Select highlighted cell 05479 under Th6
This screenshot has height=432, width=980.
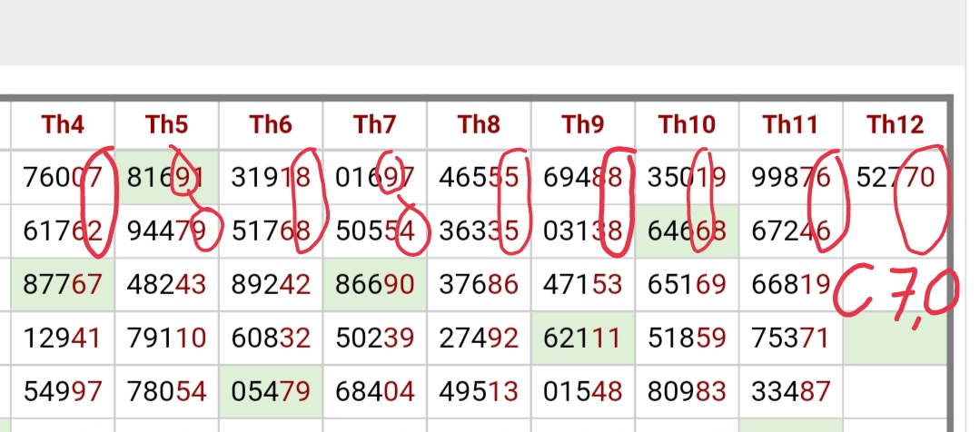coord(271,392)
